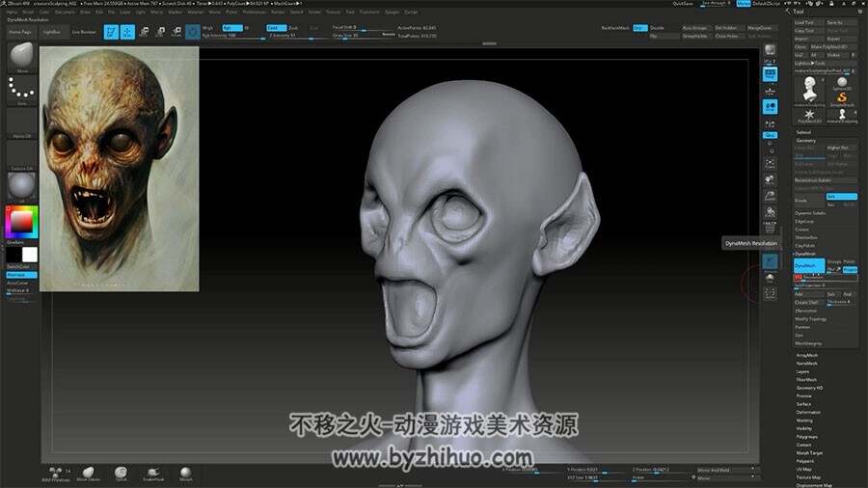Adjust the Draw Size slider

[x=364, y=36]
